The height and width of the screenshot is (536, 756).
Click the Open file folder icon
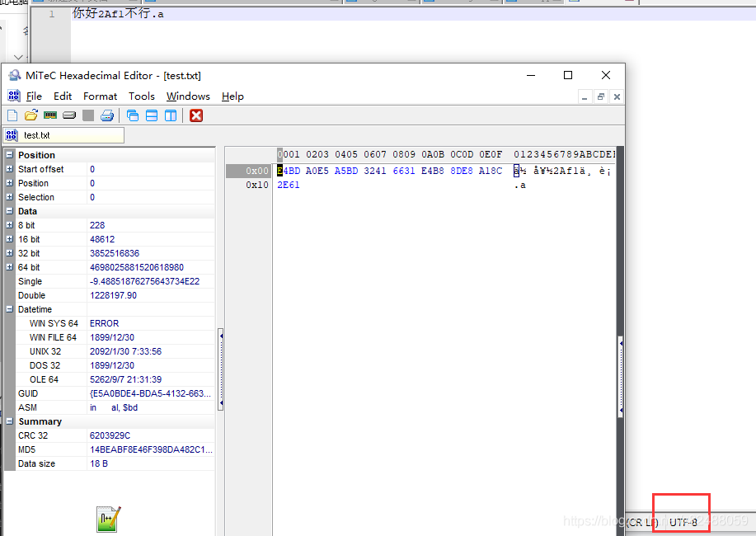pos(31,115)
